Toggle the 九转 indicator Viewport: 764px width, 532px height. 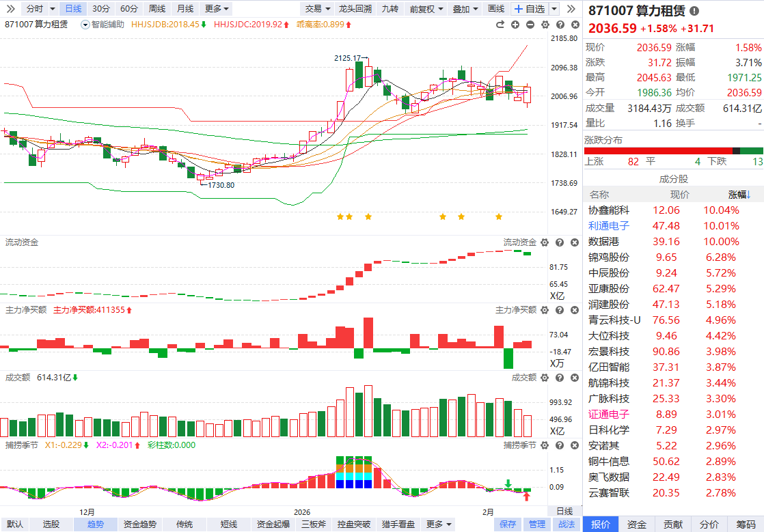(390, 9)
